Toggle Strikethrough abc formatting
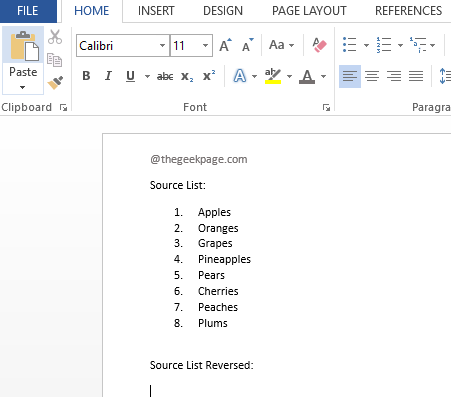 [165, 76]
